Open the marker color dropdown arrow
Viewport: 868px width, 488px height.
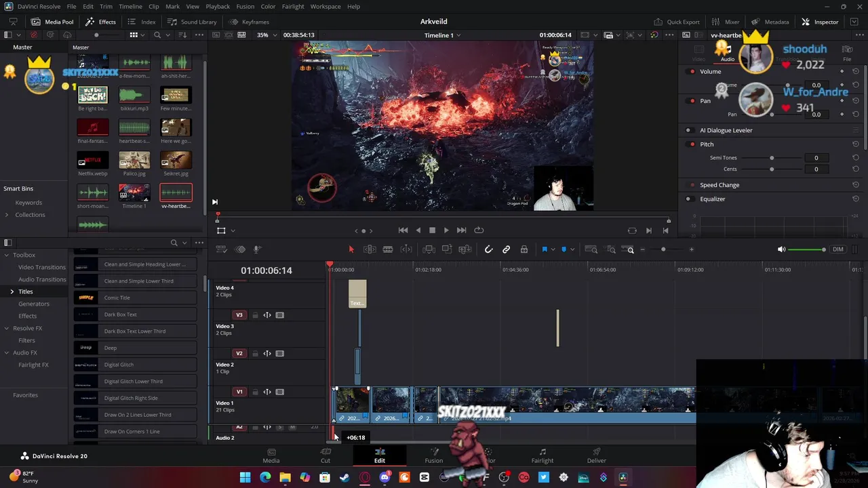tap(572, 250)
